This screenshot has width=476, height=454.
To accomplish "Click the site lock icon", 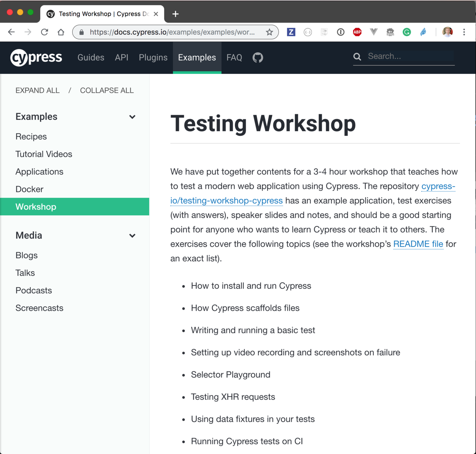I will [x=81, y=32].
